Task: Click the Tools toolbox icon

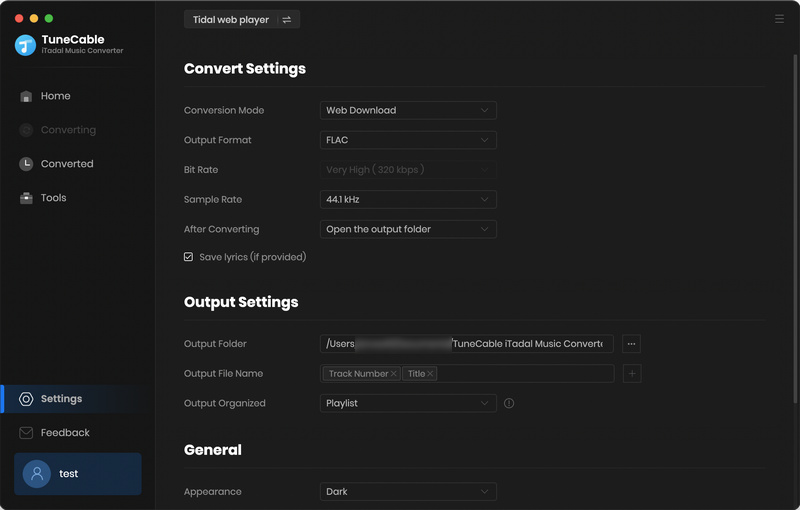Action: coord(26,198)
